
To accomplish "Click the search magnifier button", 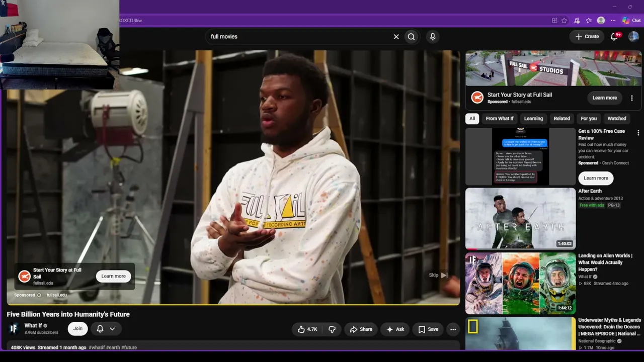I will (x=412, y=37).
